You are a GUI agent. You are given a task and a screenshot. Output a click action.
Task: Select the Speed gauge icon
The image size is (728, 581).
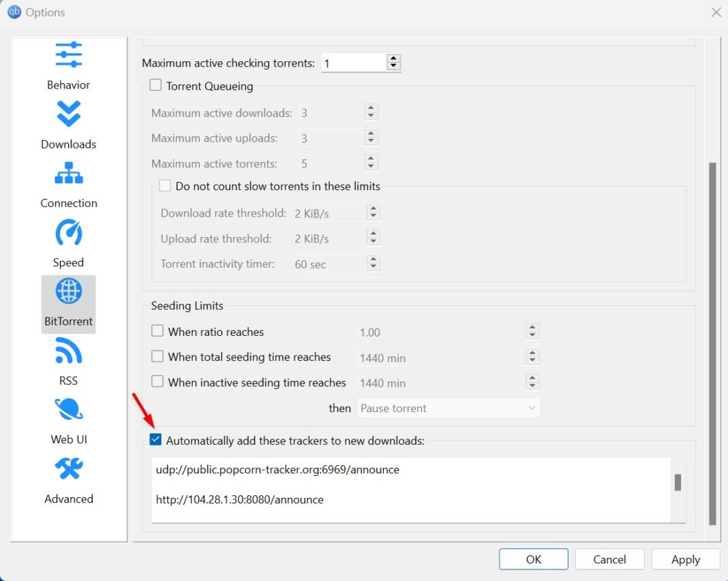click(x=67, y=232)
